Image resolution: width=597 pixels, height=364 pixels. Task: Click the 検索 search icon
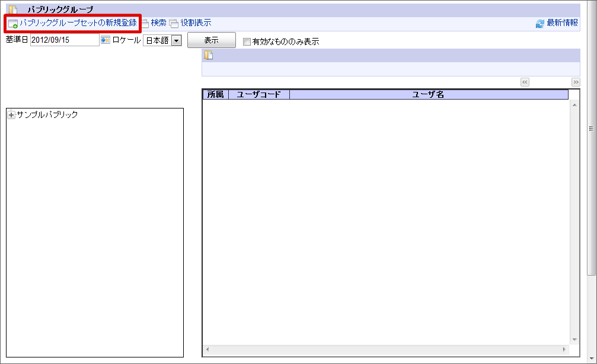pyautogui.click(x=145, y=24)
